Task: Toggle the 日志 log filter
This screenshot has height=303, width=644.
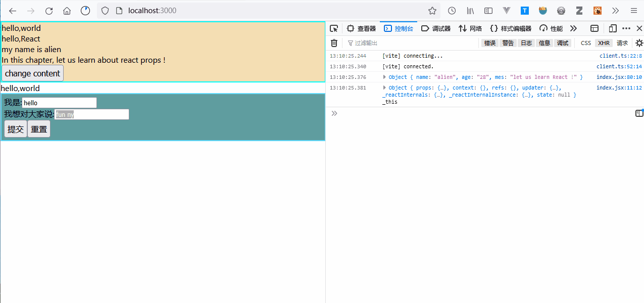Action: (526, 43)
